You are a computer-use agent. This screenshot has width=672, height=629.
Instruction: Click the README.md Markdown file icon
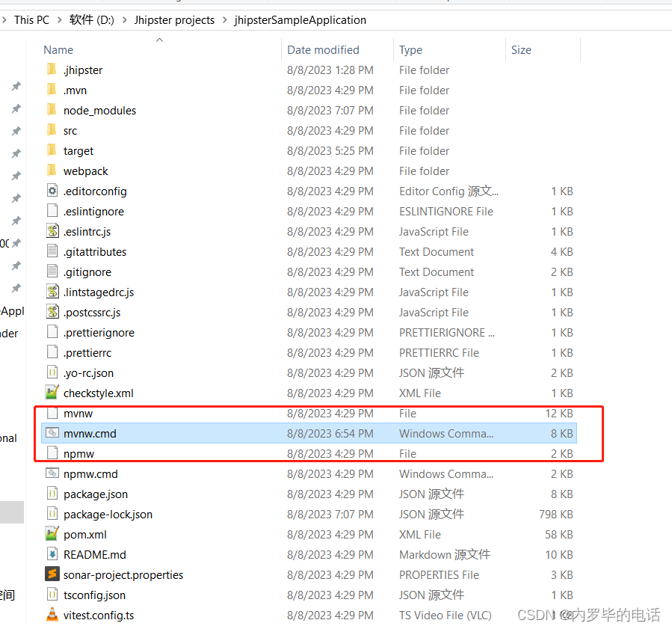click(52, 554)
